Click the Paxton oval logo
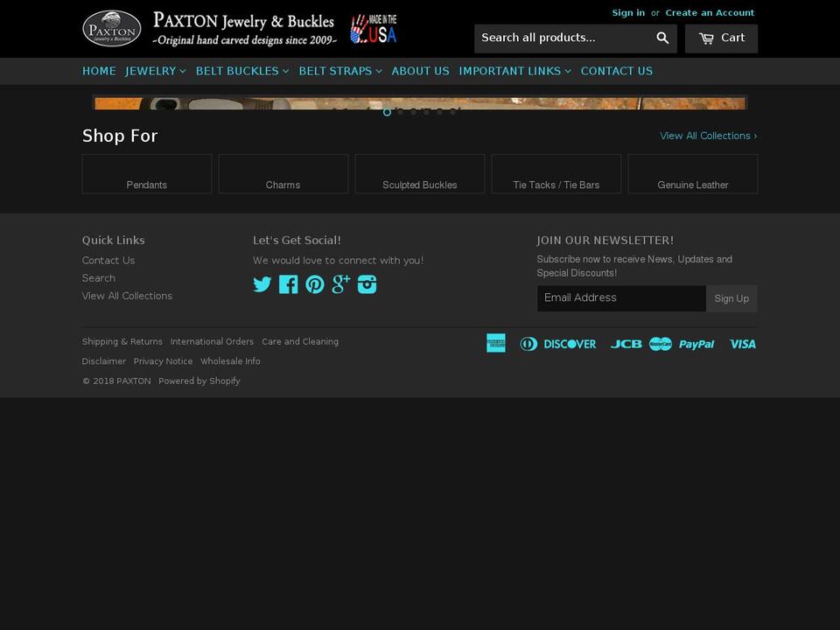 pos(111,28)
